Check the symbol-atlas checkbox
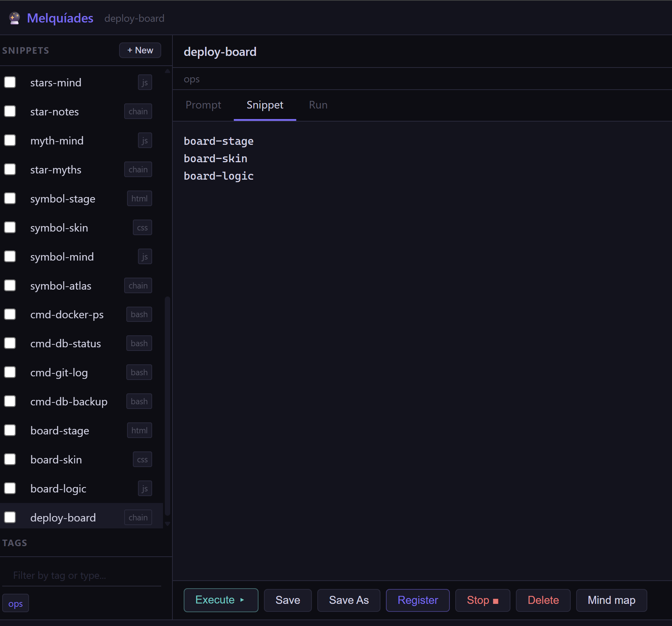The height and width of the screenshot is (626, 672). pyautogui.click(x=10, y=286)
